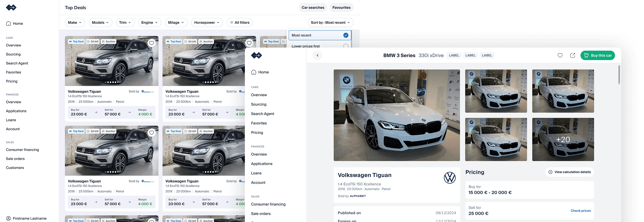Screen dimensions: 644x222
Task: Click the "25 000 €" sell-for price
Action: 478,214
